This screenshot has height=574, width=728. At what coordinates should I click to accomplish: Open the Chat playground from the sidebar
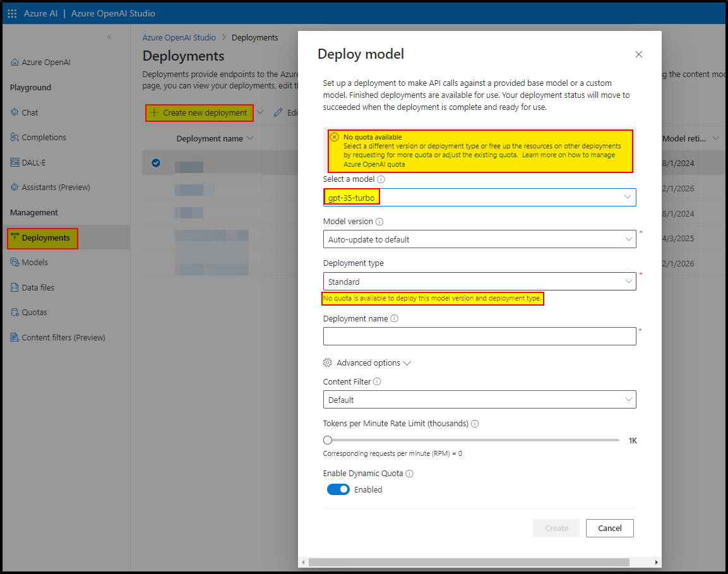tap(30, 112)
